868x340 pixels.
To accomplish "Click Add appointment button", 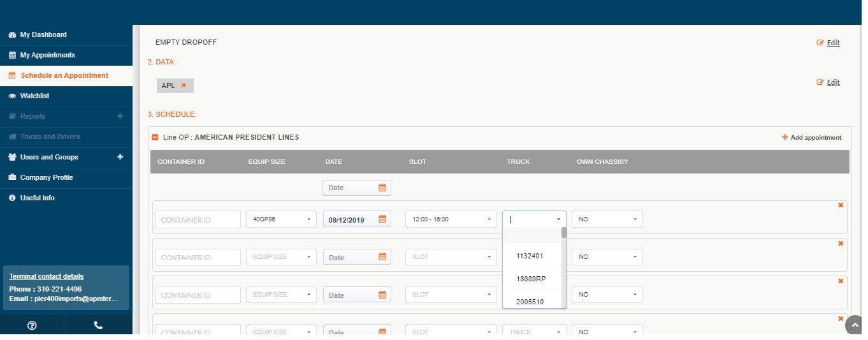I will pyautogui.click(x=811, y=137).
